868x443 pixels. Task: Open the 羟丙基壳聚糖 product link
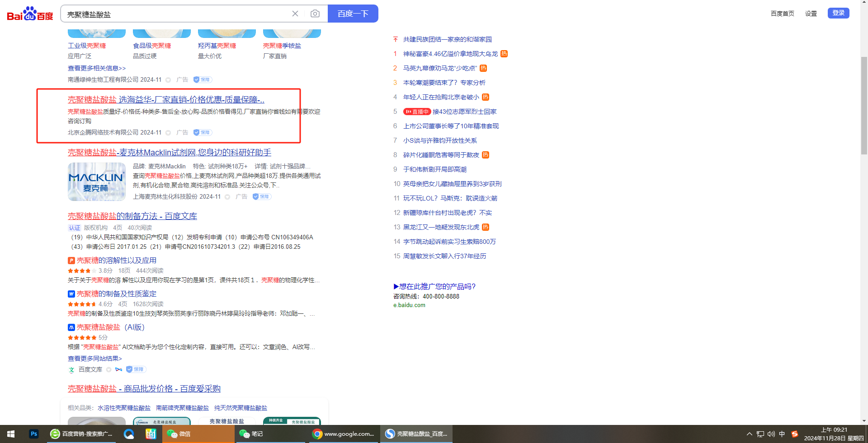217,46
